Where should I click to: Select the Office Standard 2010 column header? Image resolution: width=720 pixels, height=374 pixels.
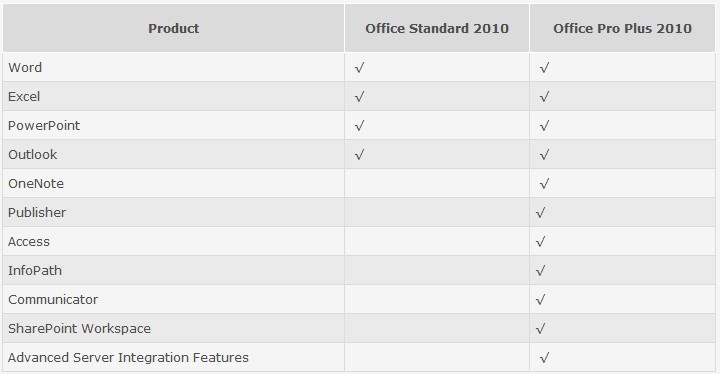tap(437, 28)
